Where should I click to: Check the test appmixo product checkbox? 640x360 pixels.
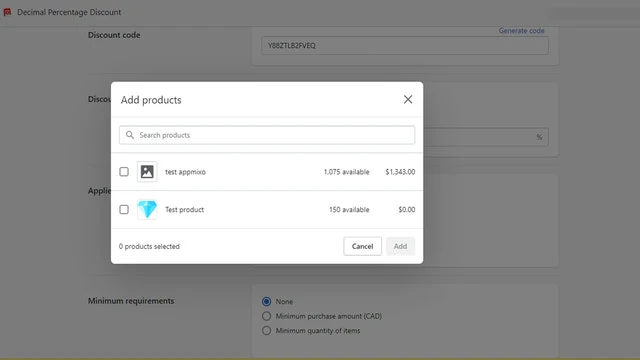(x=124, y=171)
